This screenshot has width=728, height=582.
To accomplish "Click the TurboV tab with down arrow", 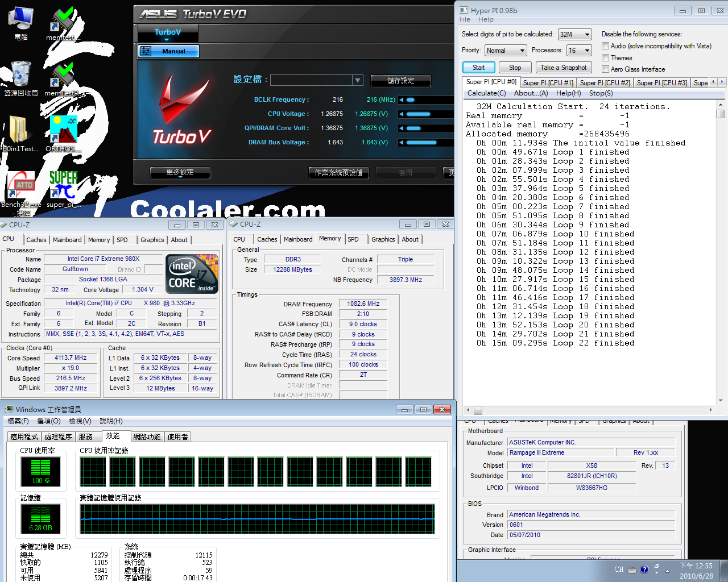I will (x=167, y=34).
